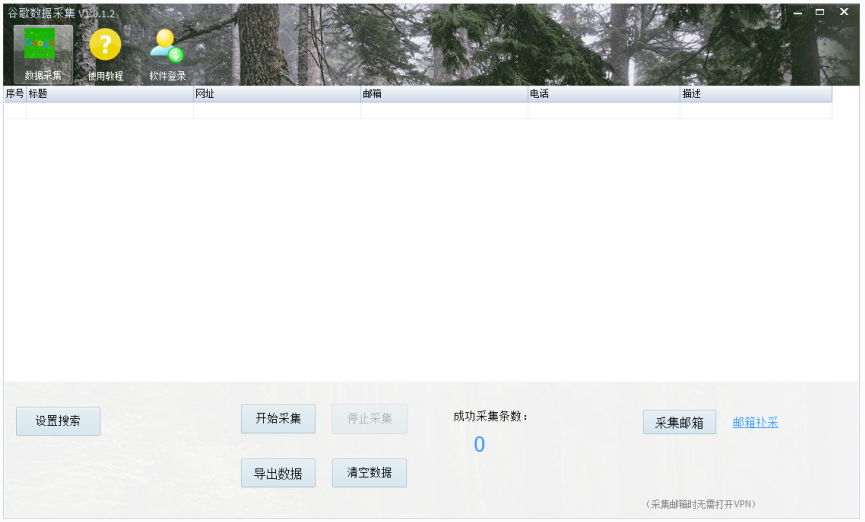Start collection with 开始采集 button
Screen dimensions: 865x522
pos(278,419)
